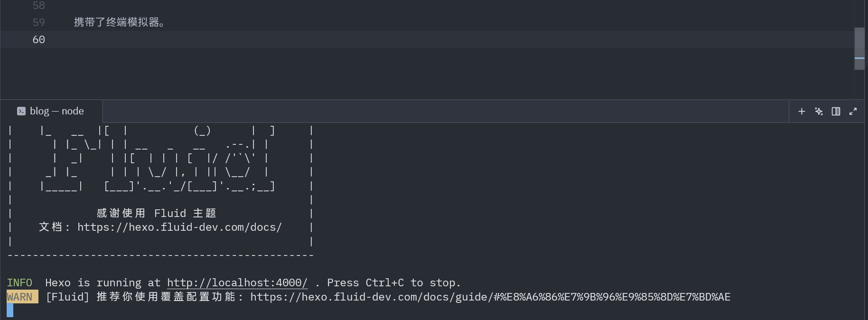This screenshot has height=320, width=868.
Task: Open the http://localhost:4000/ link
Action: (237, 283)
